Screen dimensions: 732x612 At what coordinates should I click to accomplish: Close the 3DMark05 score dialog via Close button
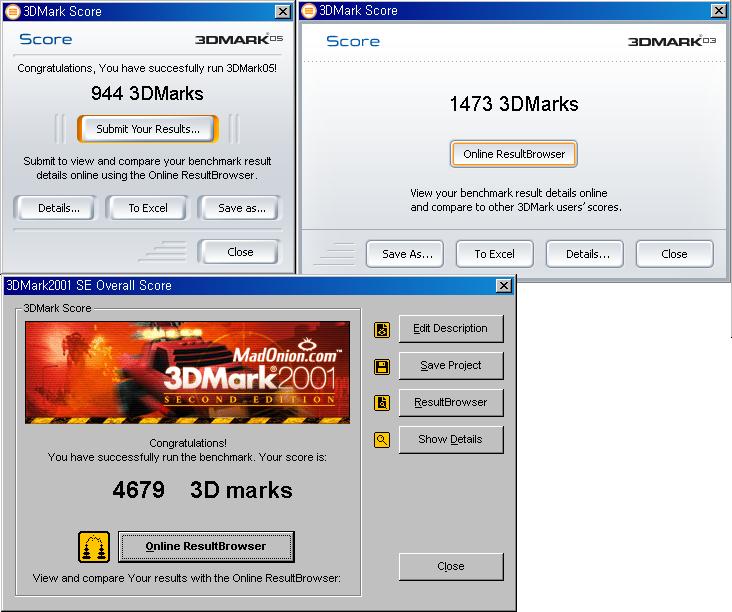tap(239, 252)
